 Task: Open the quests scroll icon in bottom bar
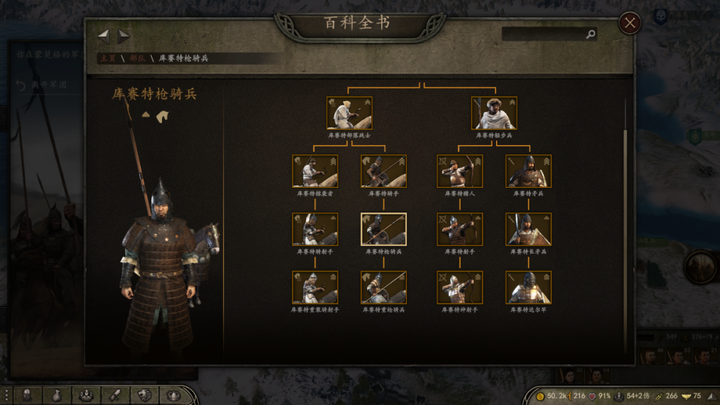(x=115, y=395)
